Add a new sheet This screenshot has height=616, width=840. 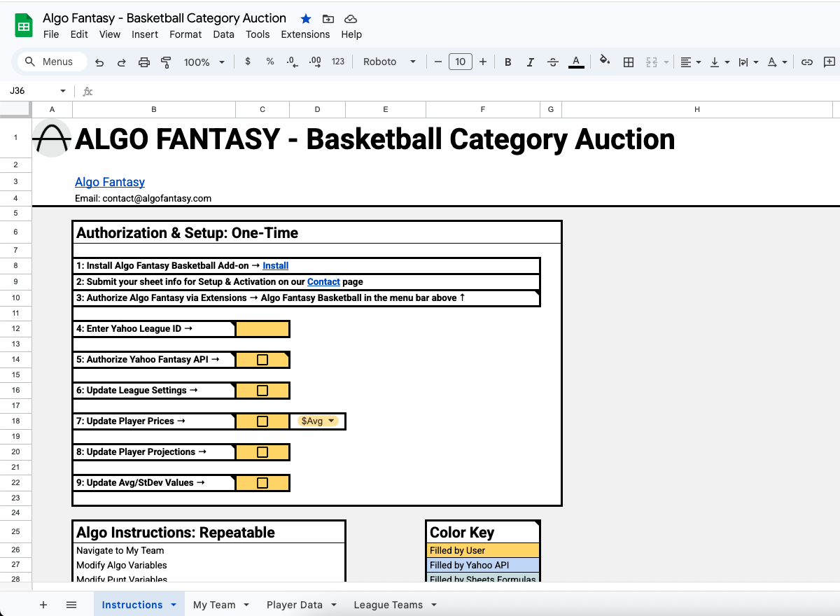(x=43, y=605)
